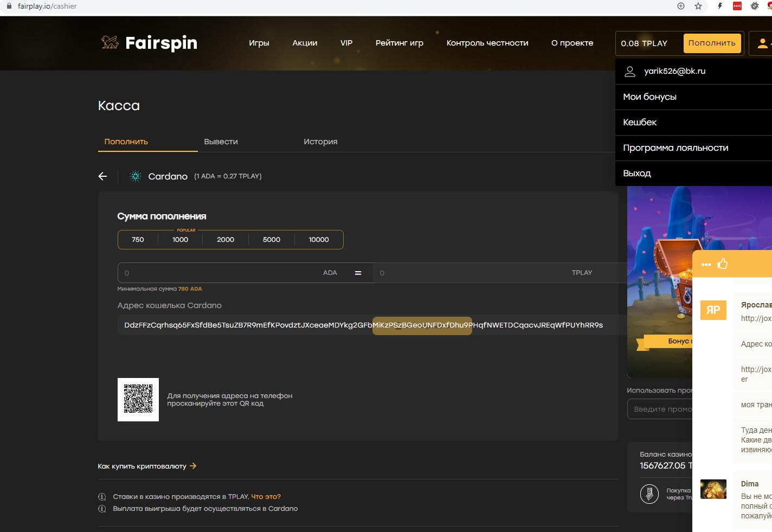The width and height of the screenshot is (772, 532).
Task: Open the История tab
Action: [320, 142]
